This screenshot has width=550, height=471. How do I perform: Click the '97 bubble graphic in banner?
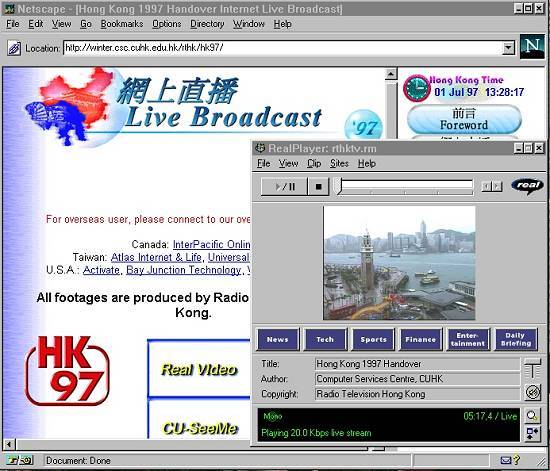pyautogui.click(x=363, y=125)
